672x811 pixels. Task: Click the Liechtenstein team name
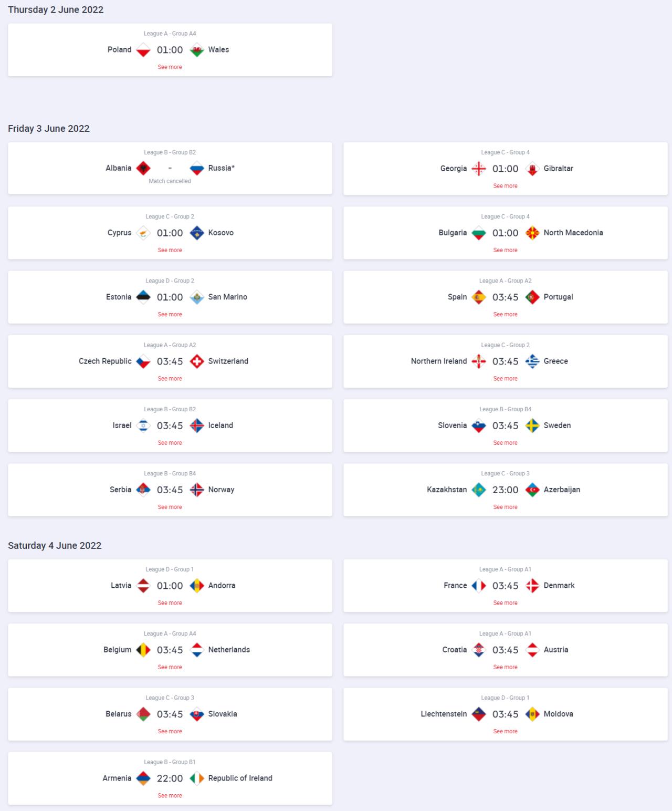pos(444,714)
